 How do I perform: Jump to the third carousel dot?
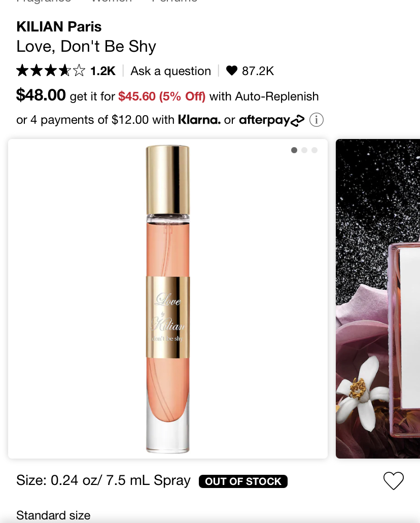click(314, 150)
